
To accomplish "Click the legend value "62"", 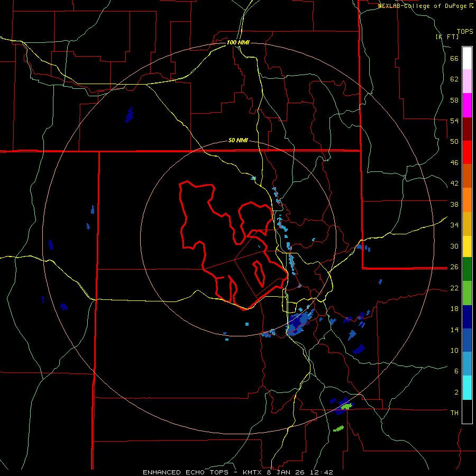I will (454, 79).
